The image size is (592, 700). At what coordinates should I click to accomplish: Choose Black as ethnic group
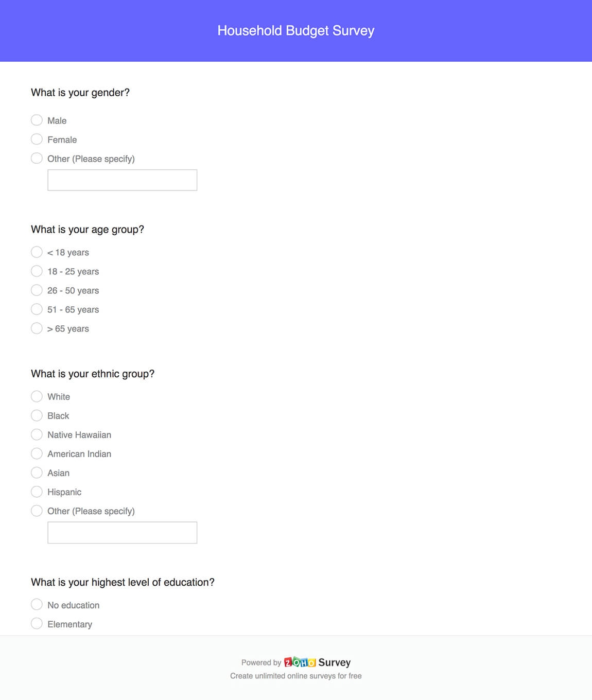tap(37, 415)
